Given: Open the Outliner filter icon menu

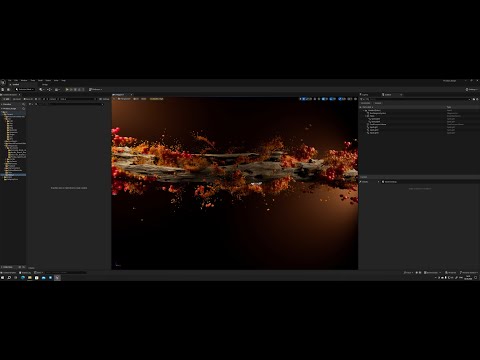Looking at the screenshot, I should click(362, 99).
